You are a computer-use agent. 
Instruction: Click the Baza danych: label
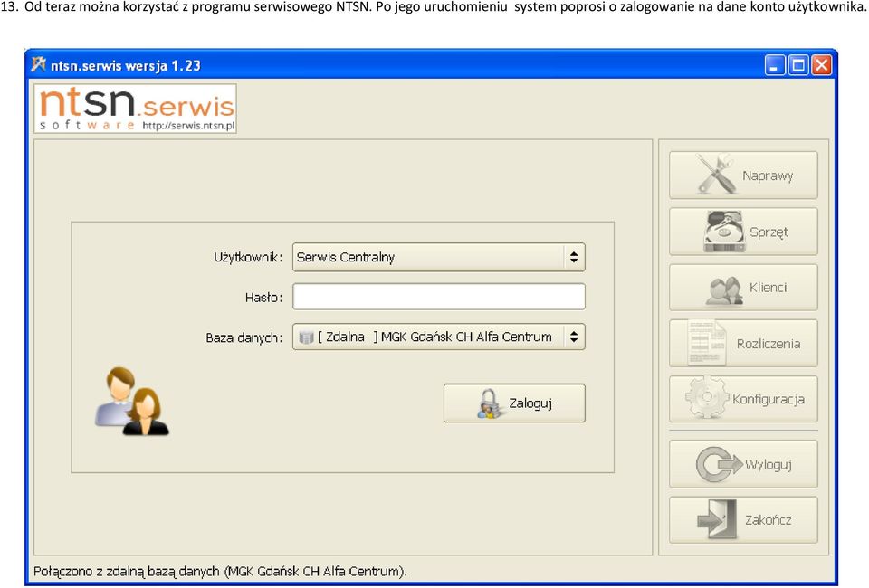pyautogui.click(x=244, y=337)
